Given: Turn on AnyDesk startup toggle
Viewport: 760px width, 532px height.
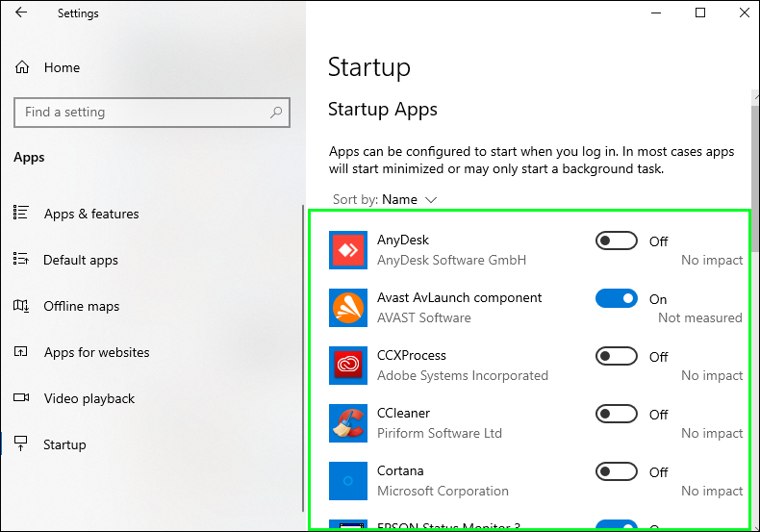Looking at the screenshot, I should pos(617,241).
